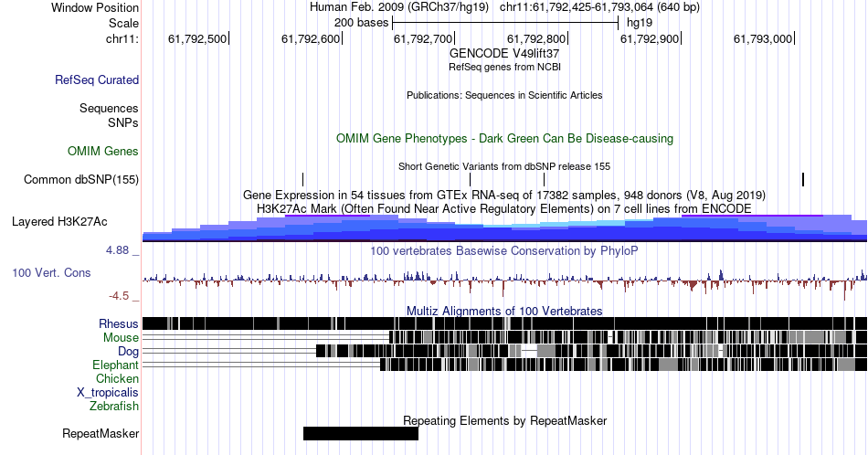Click the RefSeq Curated track label
This screenshot has width=868, height=455.
click(x=96, y=79)
